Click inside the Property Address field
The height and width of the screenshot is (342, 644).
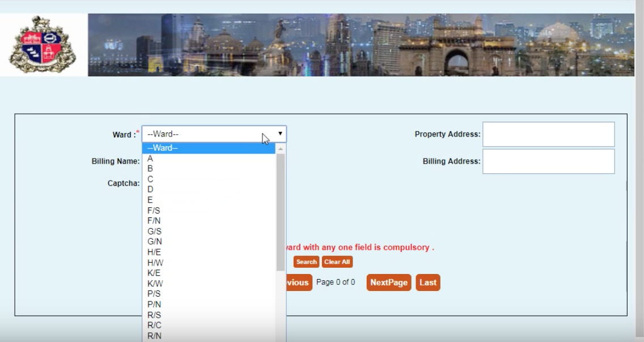tap(547, 134)
